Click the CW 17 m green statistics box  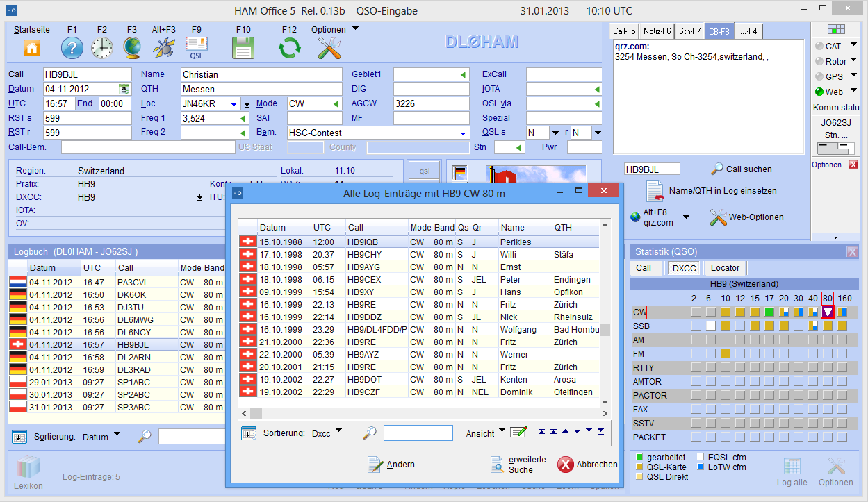(769, 312)
